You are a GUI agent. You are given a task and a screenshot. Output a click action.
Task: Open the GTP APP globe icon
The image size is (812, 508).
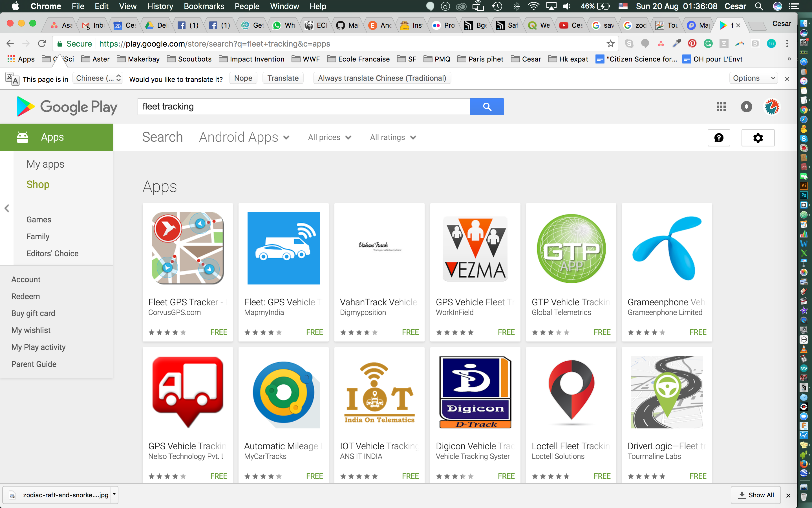[x=571, y=248]
